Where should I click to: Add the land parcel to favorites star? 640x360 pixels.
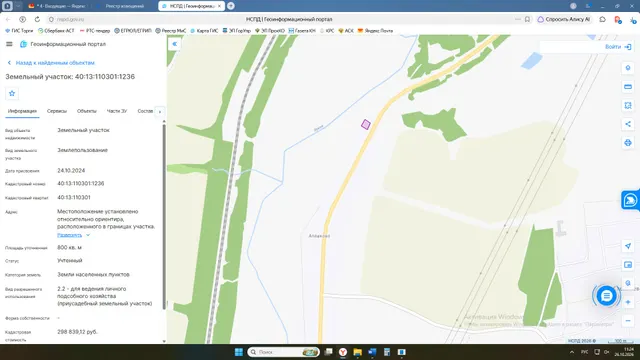[x=12, y=93]
